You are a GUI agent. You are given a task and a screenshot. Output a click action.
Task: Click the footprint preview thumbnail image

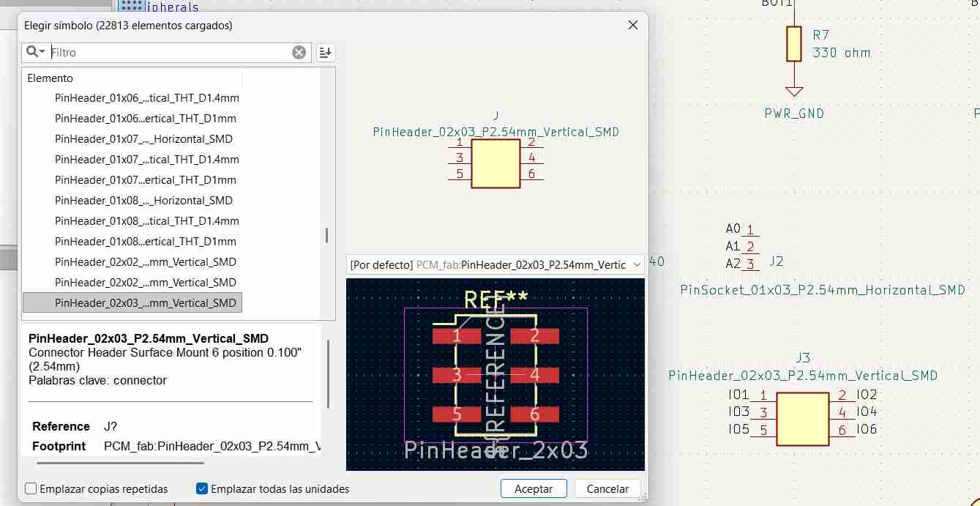tap(495, 374)
